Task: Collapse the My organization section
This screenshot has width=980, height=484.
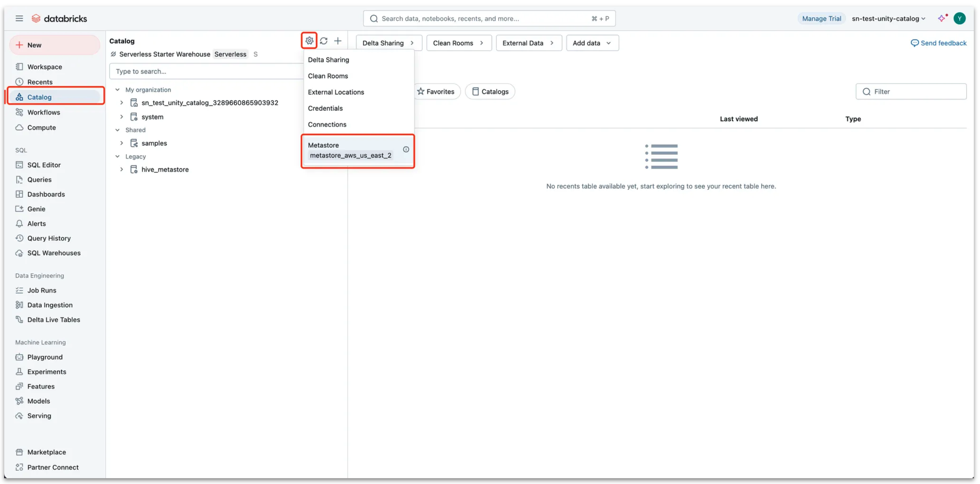Action: (118, 90)
